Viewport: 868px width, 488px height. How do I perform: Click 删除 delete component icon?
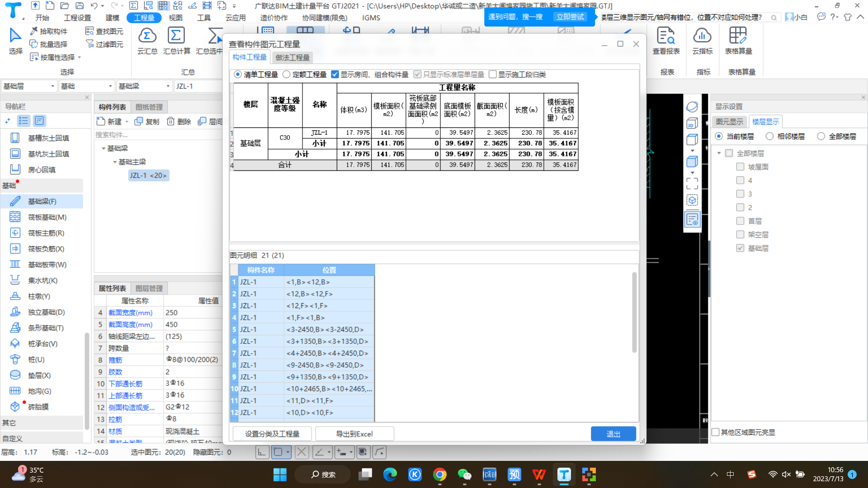[170, 122]
